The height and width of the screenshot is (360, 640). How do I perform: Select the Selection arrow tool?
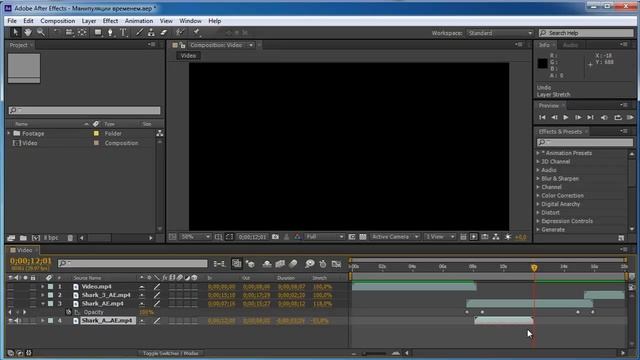[15, 32]
